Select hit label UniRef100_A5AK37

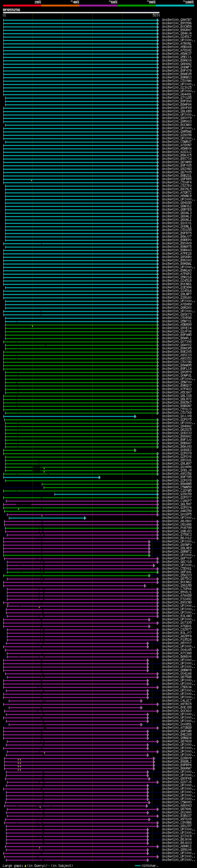pos(177,54)
